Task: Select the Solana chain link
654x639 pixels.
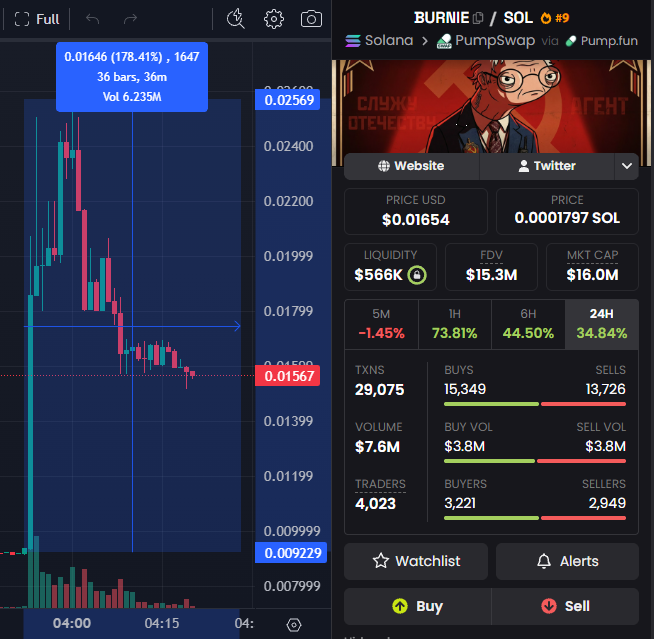Action: (379, 41)
